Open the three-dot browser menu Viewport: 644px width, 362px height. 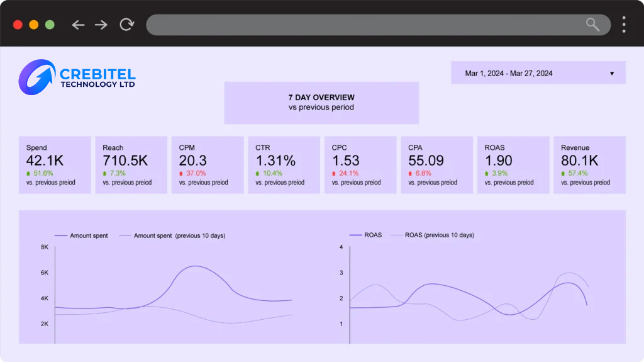point(623,25)
